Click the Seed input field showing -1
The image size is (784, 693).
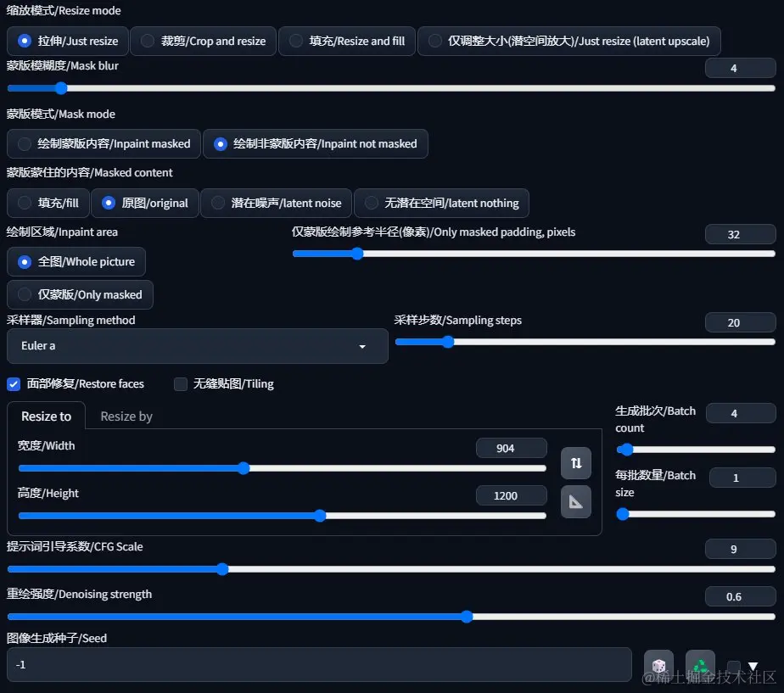tap(320, 665)
